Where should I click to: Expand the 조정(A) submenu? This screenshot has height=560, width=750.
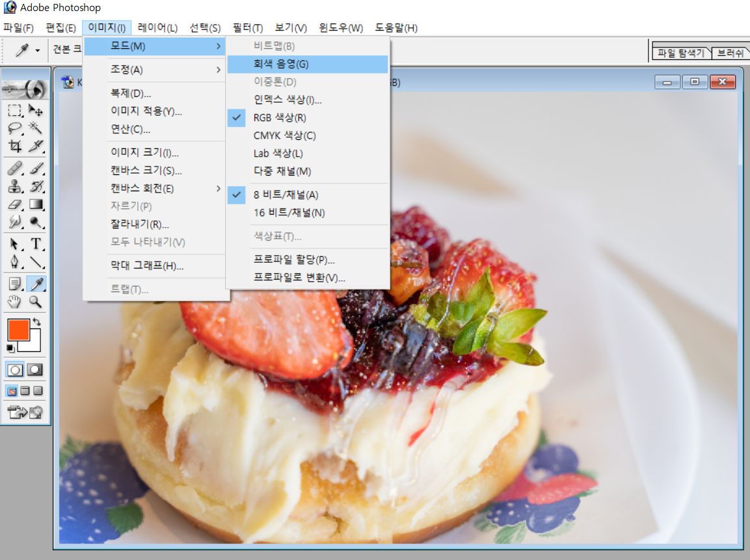(155, 70)
